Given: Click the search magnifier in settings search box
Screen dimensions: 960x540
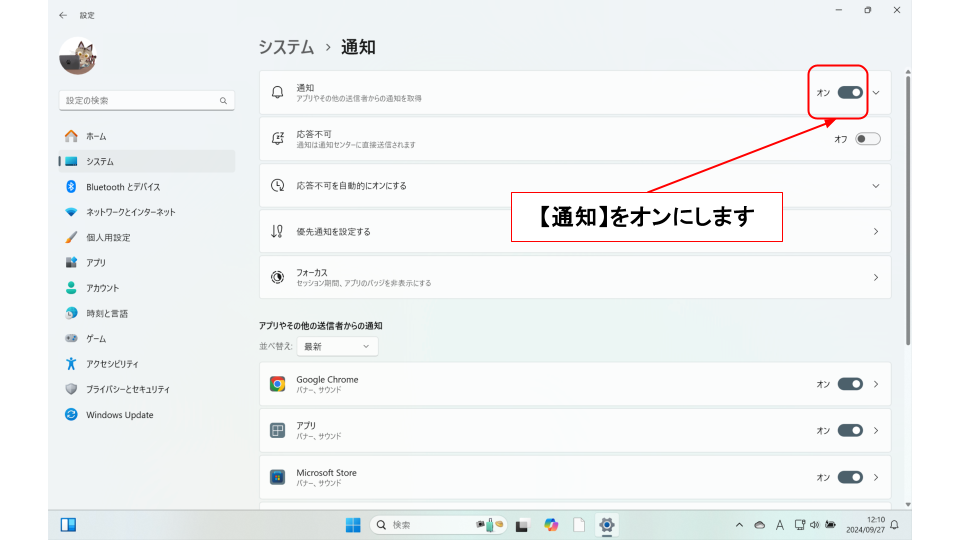Looking at the screenshot, I should [223, 101].
